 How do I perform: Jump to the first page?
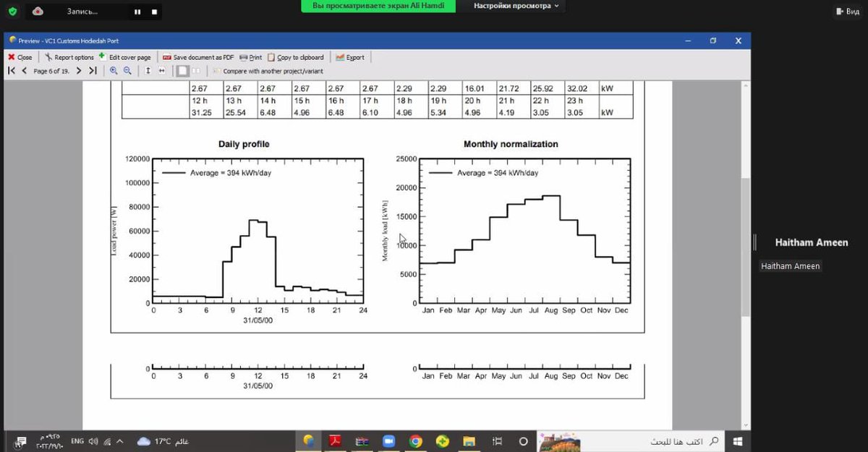[12, 71]
